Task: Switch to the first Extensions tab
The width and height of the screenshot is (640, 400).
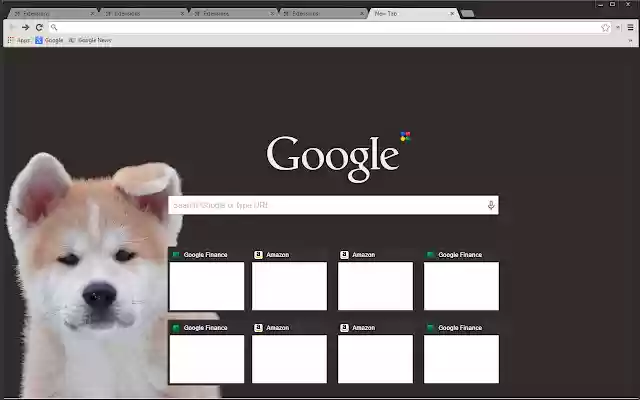Action: (52, 13)
